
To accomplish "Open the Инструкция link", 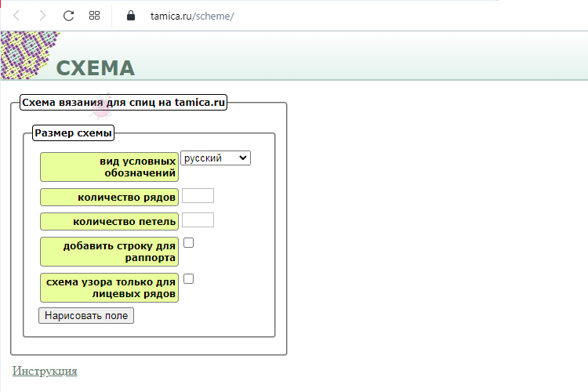I will click(45, 371).
